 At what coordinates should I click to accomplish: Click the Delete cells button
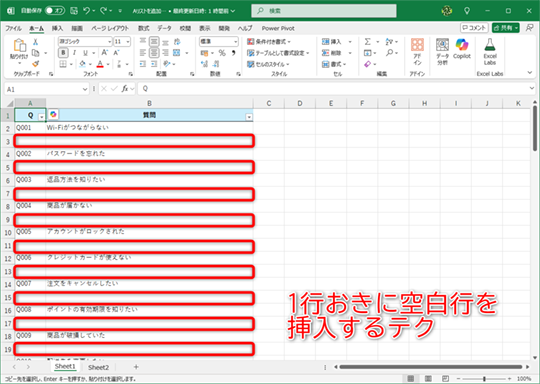coord(332,53)
